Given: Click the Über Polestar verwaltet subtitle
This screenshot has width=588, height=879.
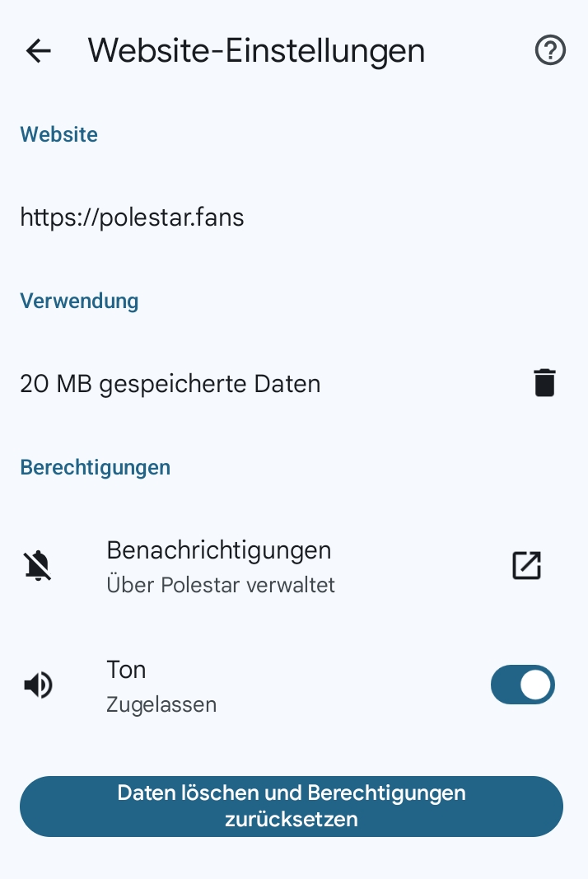Looking at the screenshot, I should pyautogui.click(x=221, y=586).
